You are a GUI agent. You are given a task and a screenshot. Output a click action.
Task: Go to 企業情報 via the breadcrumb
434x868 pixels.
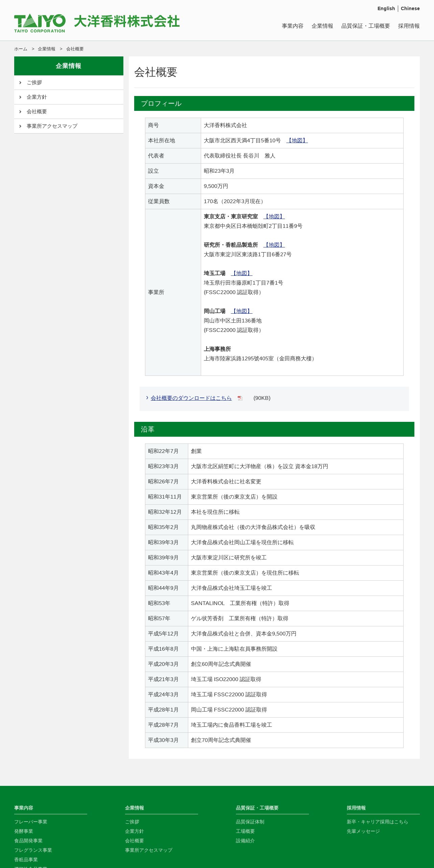pyautogui.click(x=47, y=49)
